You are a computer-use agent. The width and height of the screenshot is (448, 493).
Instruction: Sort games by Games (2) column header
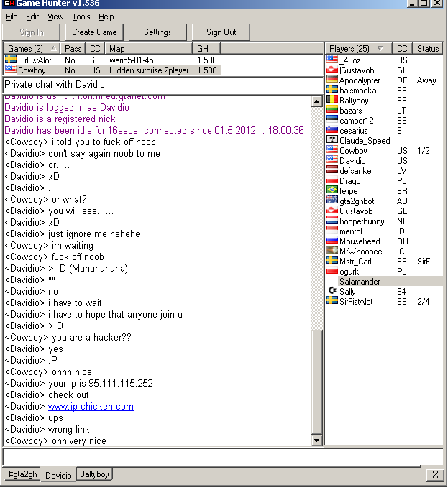tap(30, 49)
